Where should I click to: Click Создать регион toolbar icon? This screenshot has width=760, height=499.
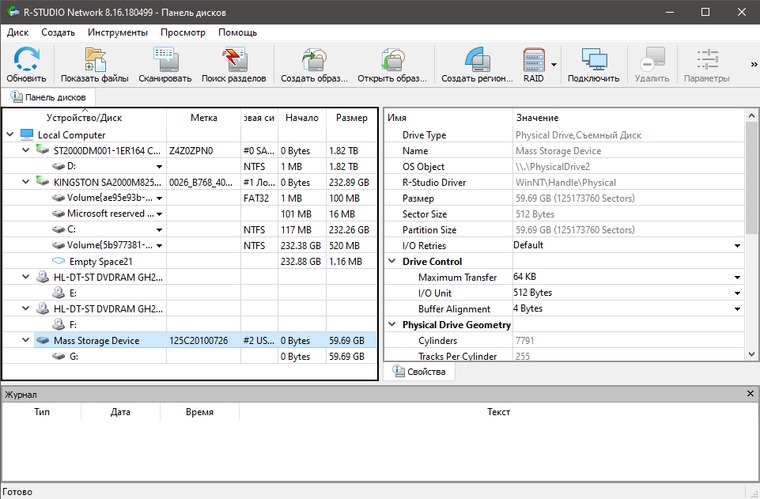(477, 64)
